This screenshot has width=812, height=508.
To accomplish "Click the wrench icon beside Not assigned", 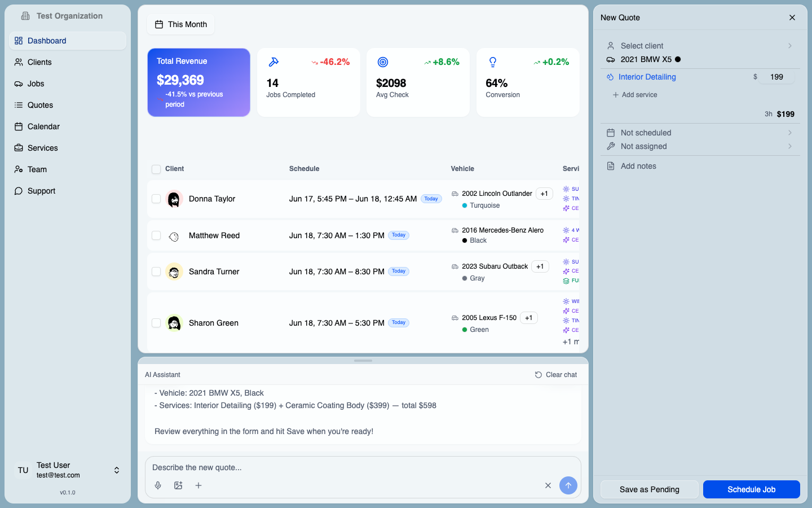I will (611, 146).
